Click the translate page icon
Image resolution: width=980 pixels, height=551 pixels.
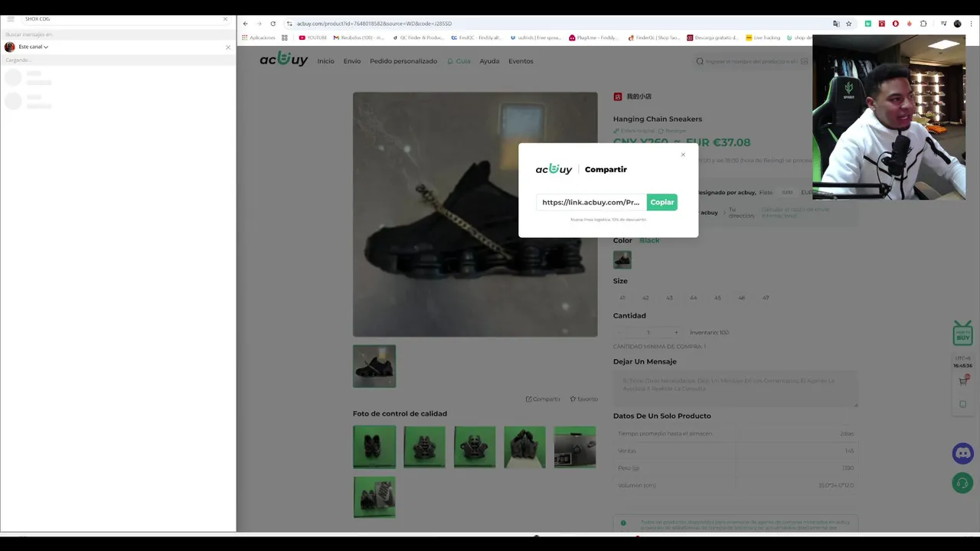(x=836, y=24)
